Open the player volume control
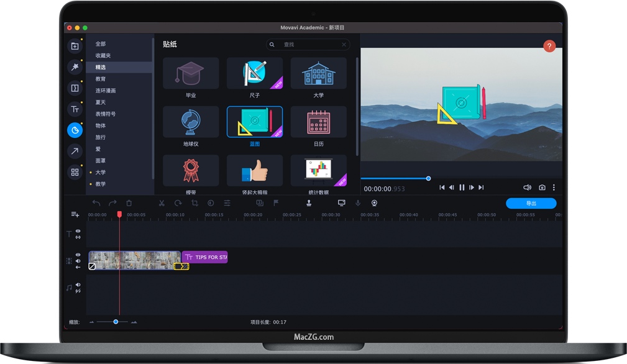The height and width of the screenshot is (364, 627). [527, 187]
